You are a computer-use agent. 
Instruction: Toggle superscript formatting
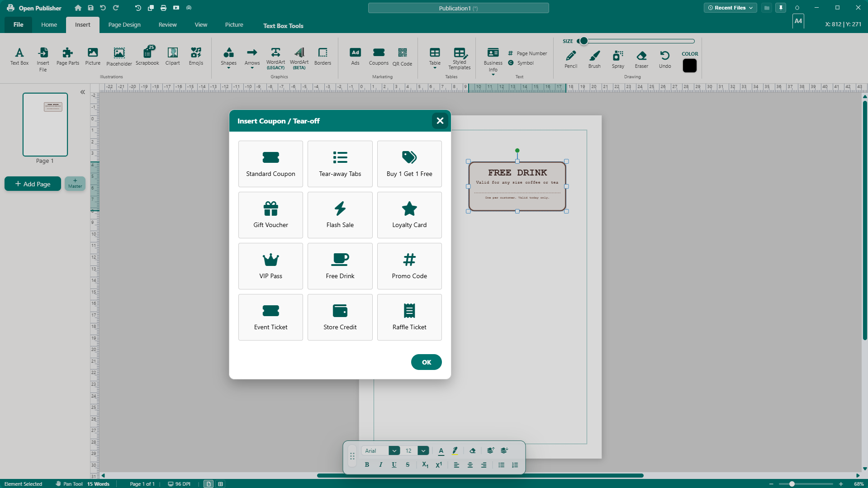(438, 464)
